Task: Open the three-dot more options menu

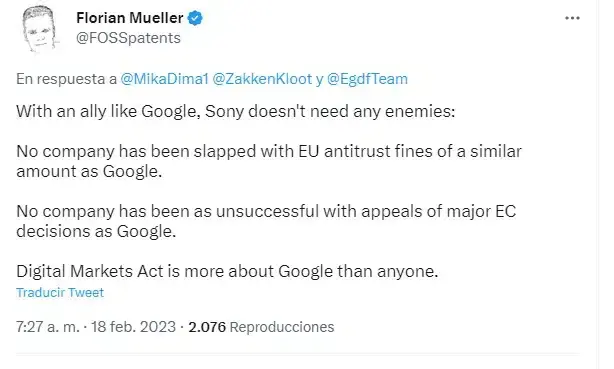Action: click(x=572, y=18)
